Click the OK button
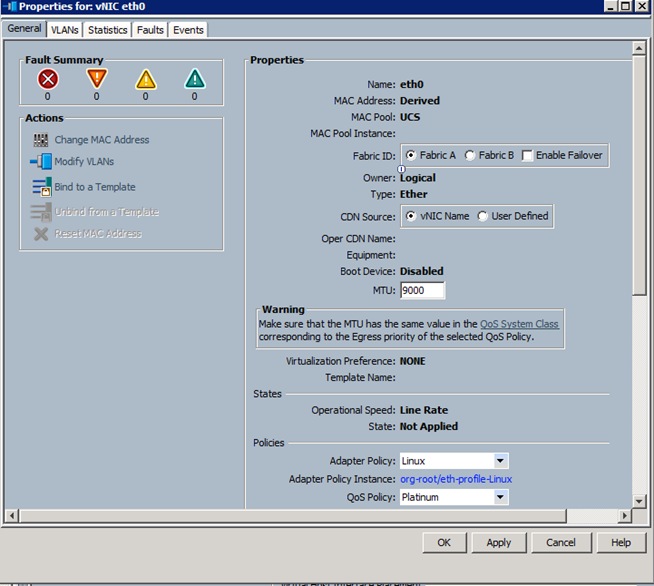This screenshot has width=654, height=586. pos(444,543)
